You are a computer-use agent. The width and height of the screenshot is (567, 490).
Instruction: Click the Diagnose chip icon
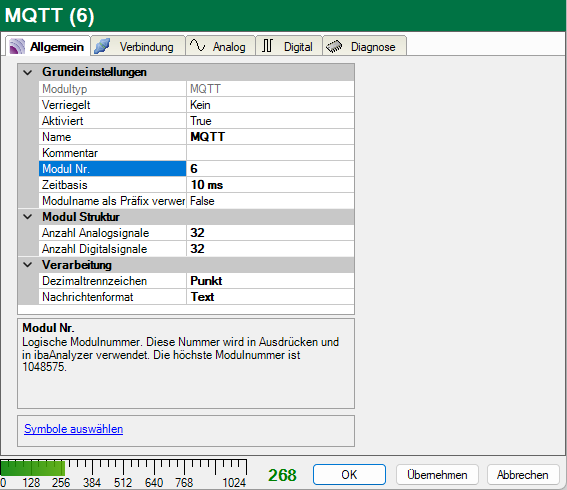(x=334, y=46)
